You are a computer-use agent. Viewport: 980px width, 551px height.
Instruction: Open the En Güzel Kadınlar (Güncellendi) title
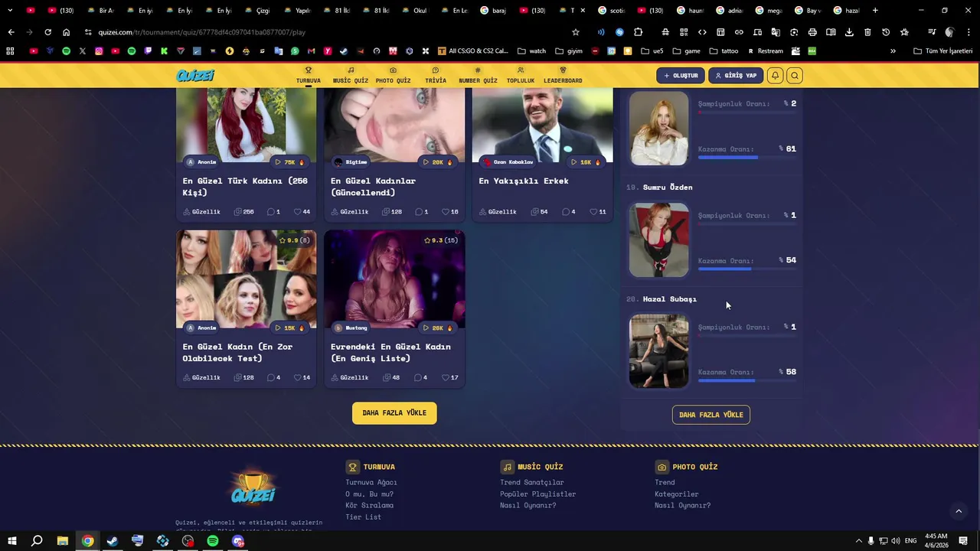(373, 187)
